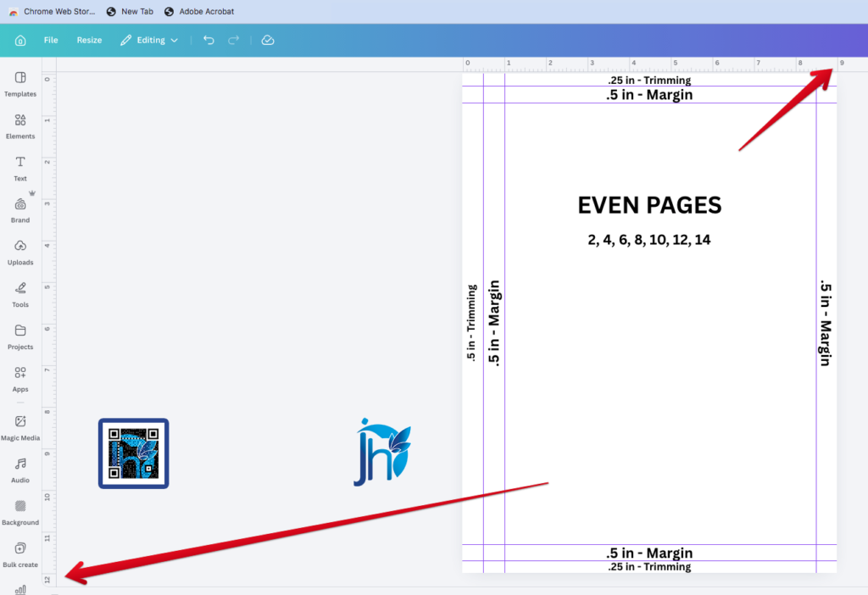Viewport: 868px width, 595px height.
Task: Open the Uploads panel
Action: point(20,252)
